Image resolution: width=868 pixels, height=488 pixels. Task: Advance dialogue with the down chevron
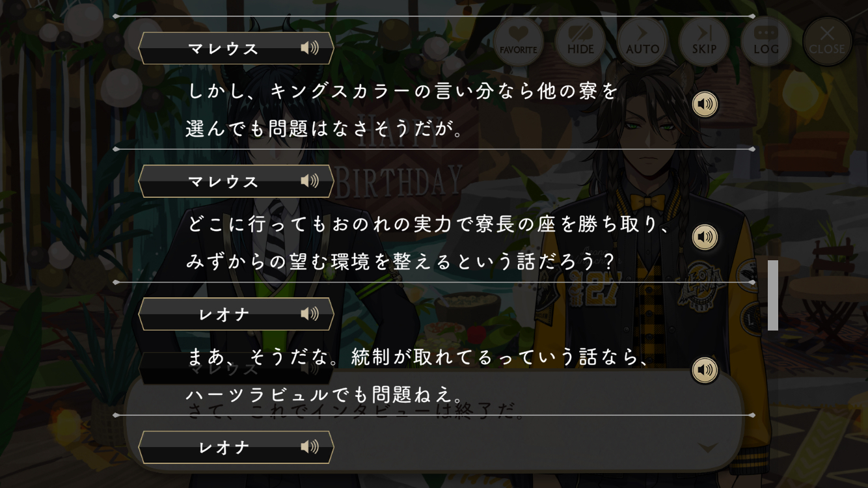coord(708,448)
